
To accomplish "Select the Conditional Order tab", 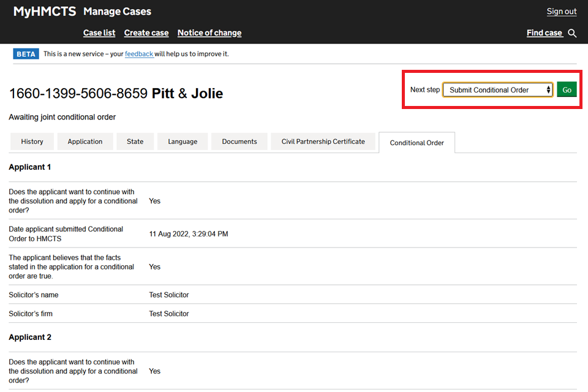I will pos(417,143).
